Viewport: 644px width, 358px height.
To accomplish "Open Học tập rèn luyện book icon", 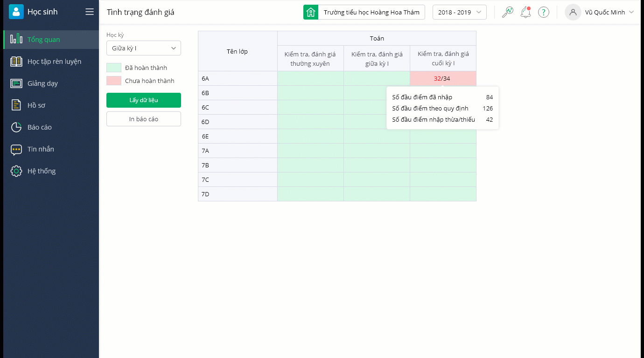I will click(16, 61).
